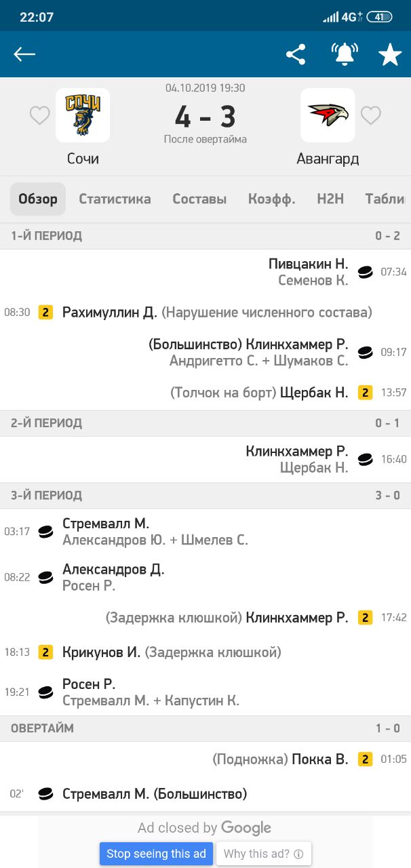Switch to the Составы tab
411x868 pixels.
pyautogui.click(x=199, y=199)
